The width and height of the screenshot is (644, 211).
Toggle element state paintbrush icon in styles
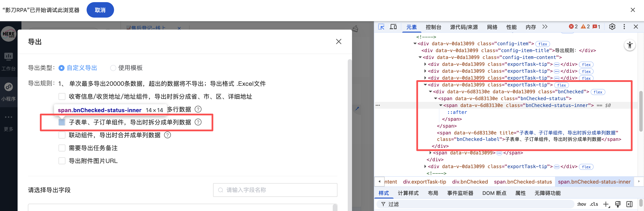pyautogui.click(x=618, y=204)
